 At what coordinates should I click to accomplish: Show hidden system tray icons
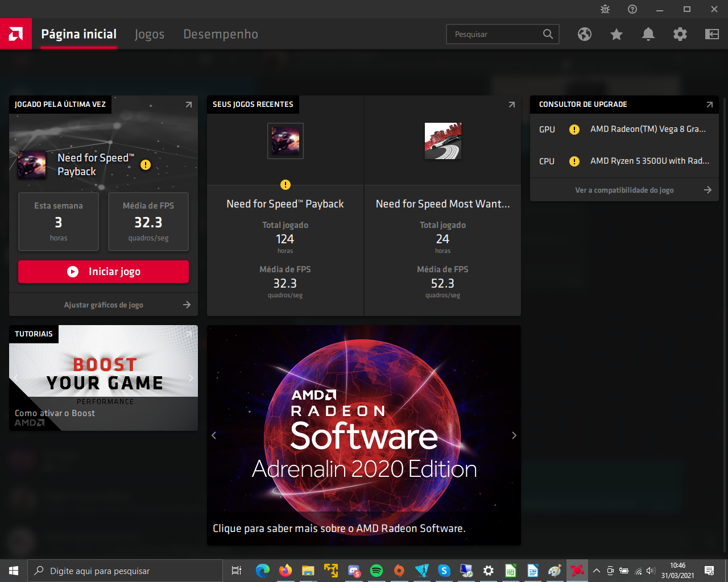pos(597,571)
